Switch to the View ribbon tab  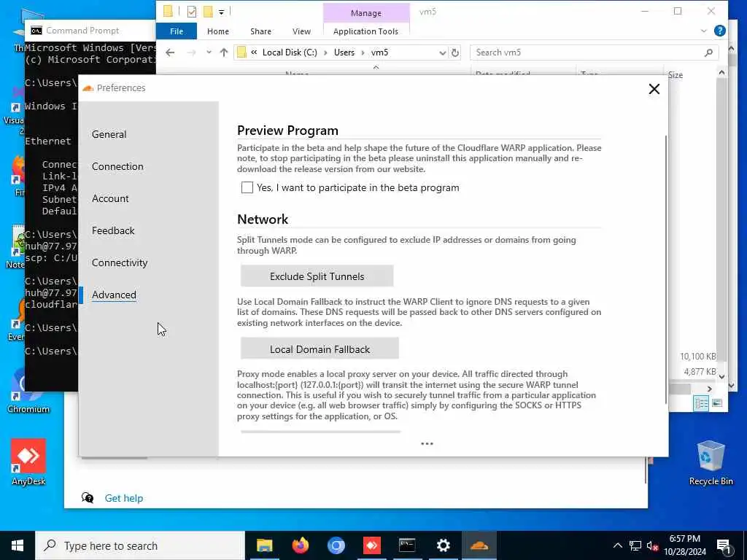[x=301, y=31]
